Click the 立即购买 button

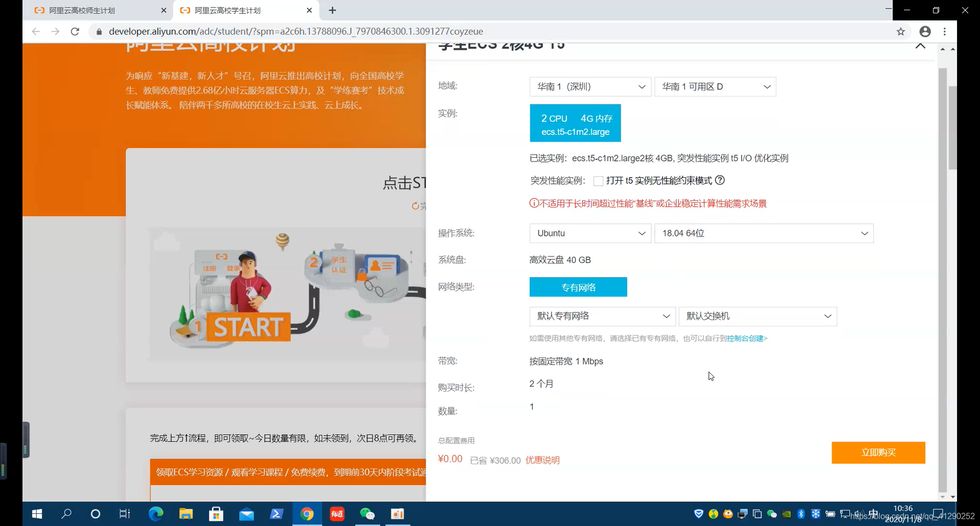click(878, 452)
